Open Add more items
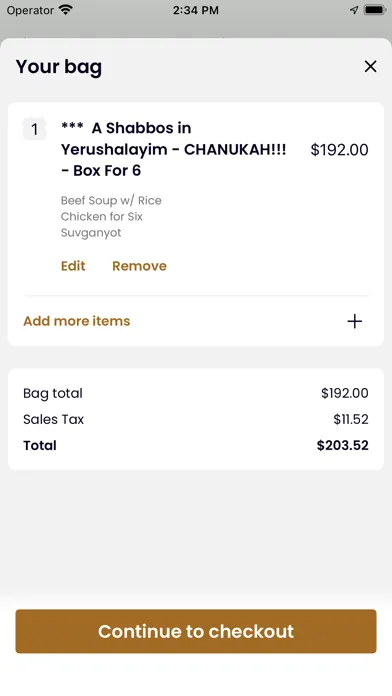The height and width of the screenshot is (696, 392). 77,321
